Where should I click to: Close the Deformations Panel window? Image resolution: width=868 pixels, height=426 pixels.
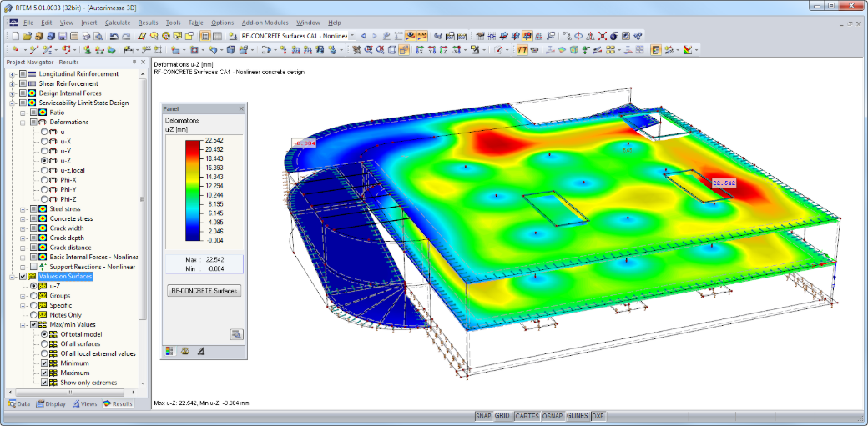click(241, 109)
